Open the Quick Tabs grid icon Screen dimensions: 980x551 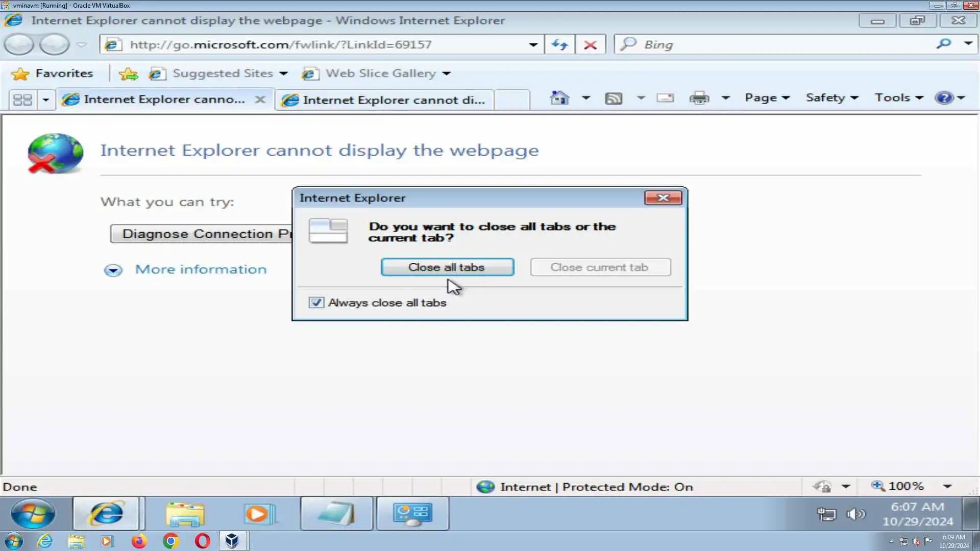click(22, 99)
